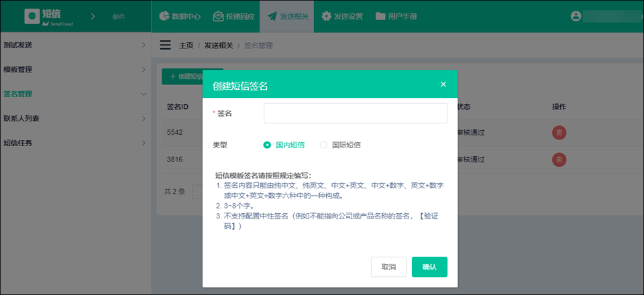
Task: Expand the 联系人列表 sidebar section
Action: tap(74, 118)
